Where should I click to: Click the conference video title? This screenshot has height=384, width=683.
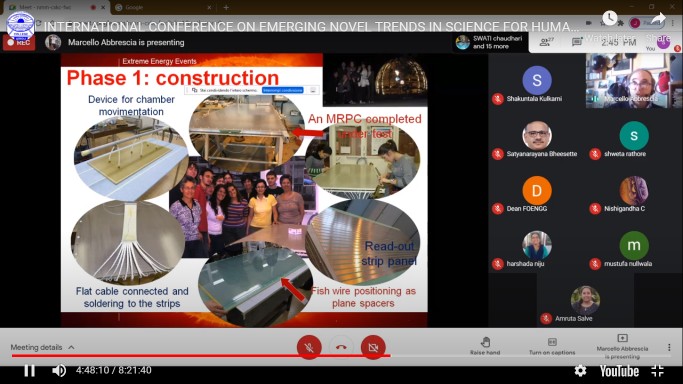(x=311, y=27)
